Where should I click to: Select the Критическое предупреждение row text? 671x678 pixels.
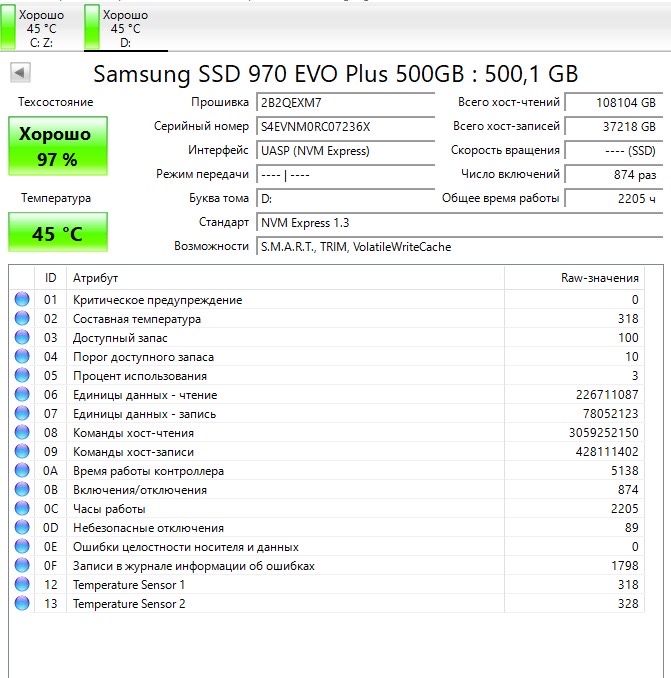click(157, 300)
